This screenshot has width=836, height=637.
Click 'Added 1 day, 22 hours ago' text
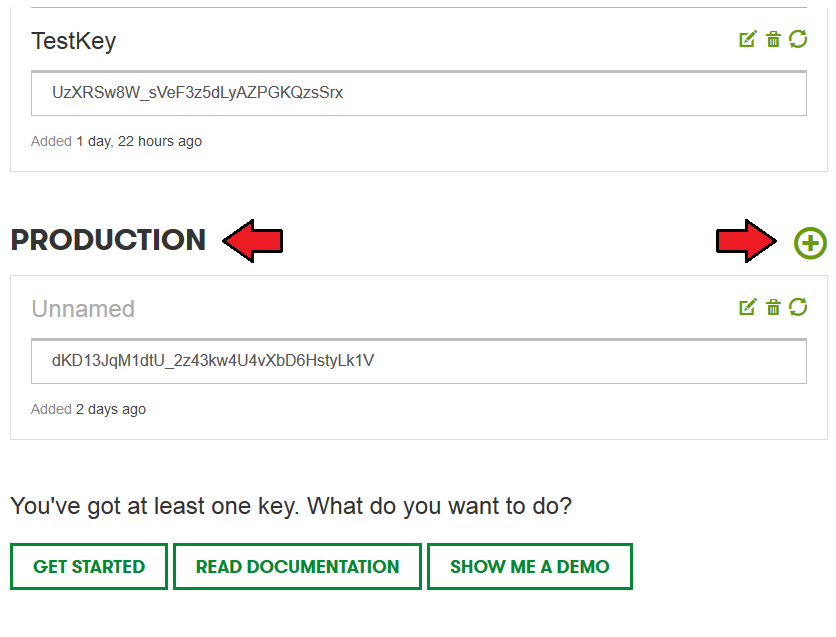(116, 141)
